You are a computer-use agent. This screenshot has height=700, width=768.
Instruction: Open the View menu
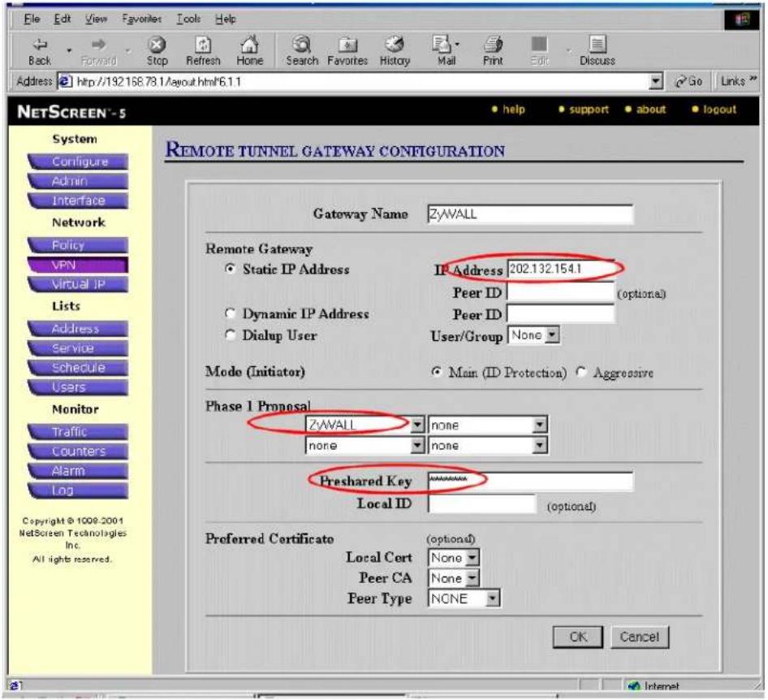[x=96, y=19]
